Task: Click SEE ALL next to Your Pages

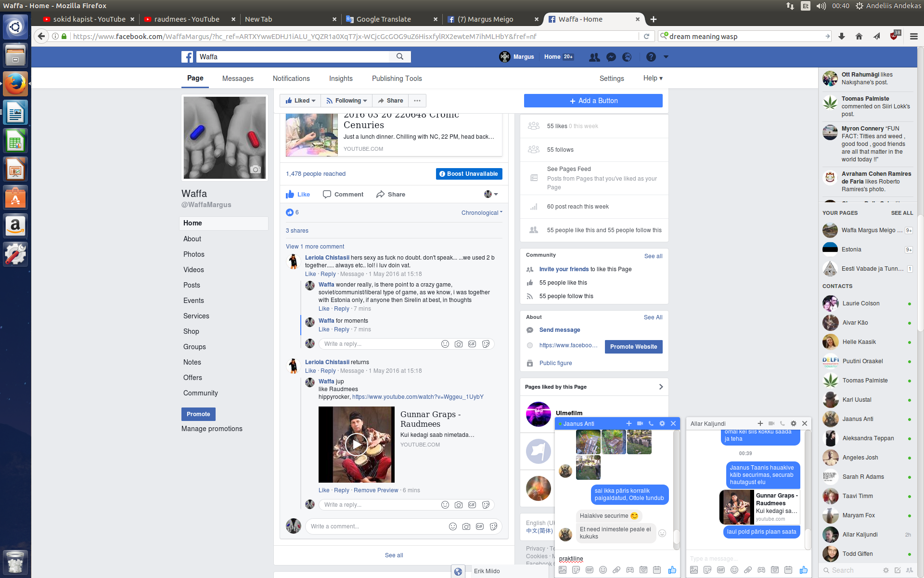Action: pyautogui.click(x=902, y=213)
